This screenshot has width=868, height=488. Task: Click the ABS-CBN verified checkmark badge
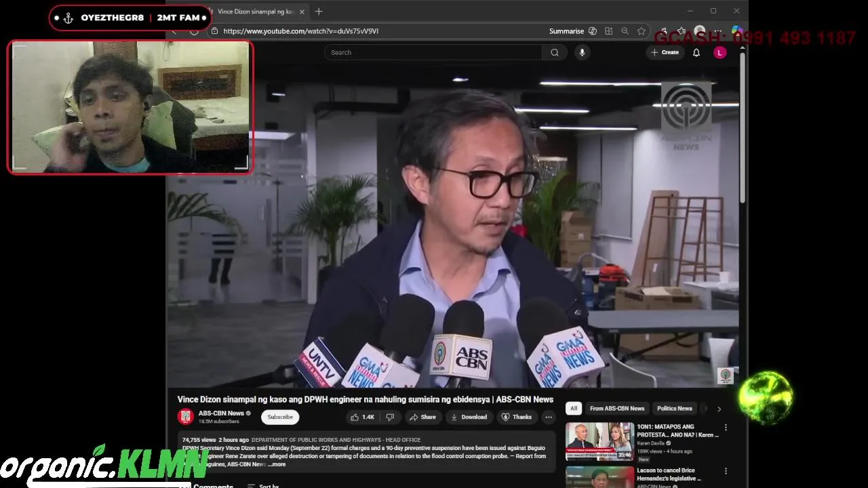[x=248, y=413]
